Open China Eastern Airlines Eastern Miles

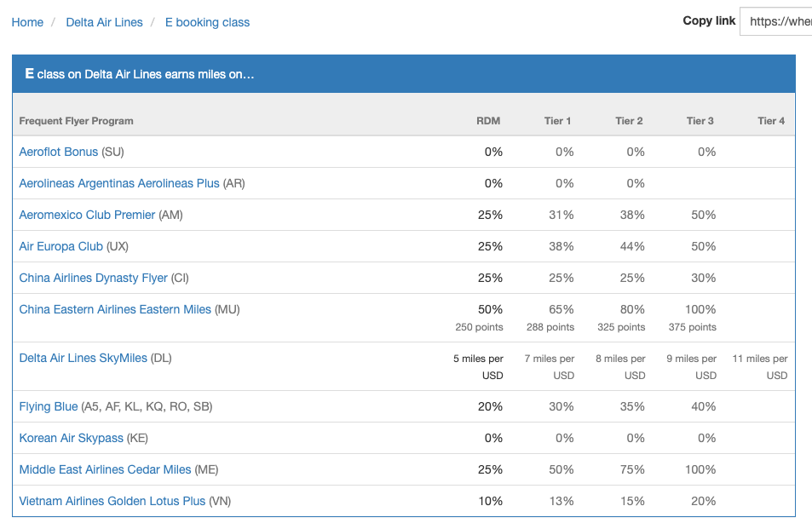(115, 309)
